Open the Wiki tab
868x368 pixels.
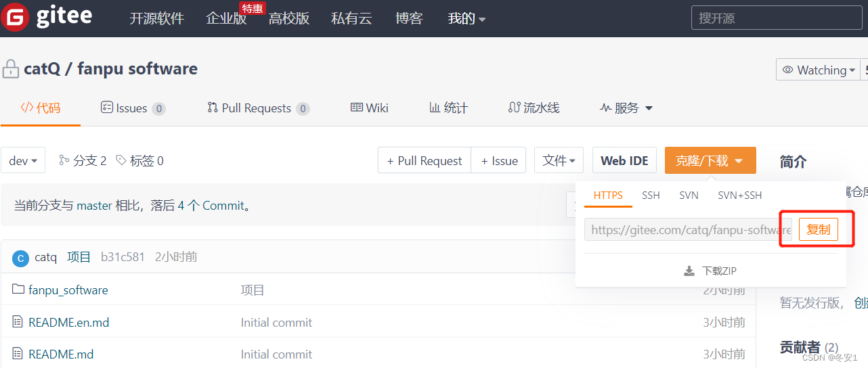pos(370,108)
